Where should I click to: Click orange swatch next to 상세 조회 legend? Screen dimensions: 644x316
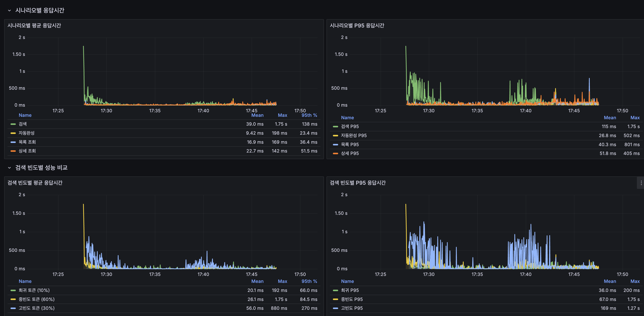click(x=13, y=151)
